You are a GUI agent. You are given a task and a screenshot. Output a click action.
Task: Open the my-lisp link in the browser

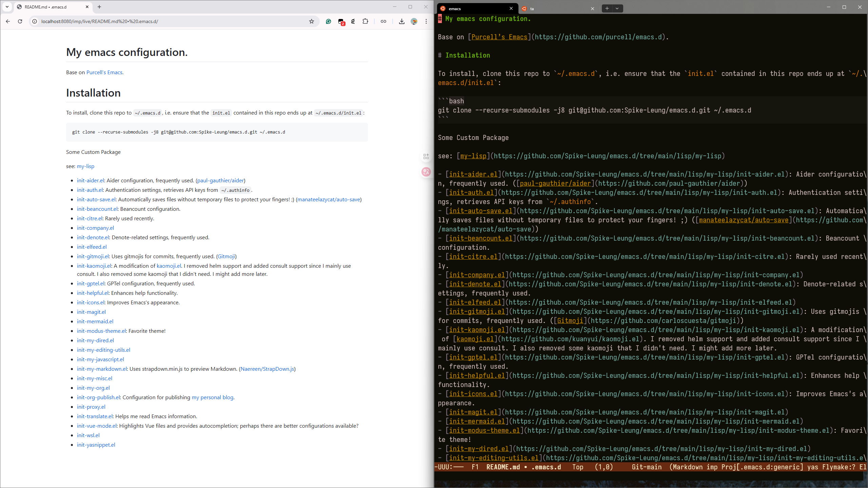click(x=85, y=166)
